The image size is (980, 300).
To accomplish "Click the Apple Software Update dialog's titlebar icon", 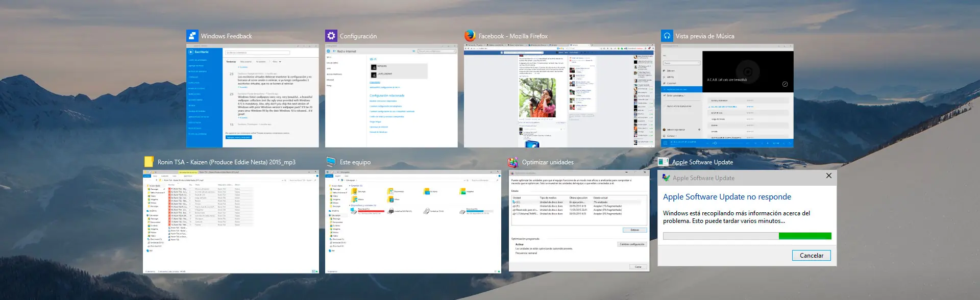I will (666, 178).
